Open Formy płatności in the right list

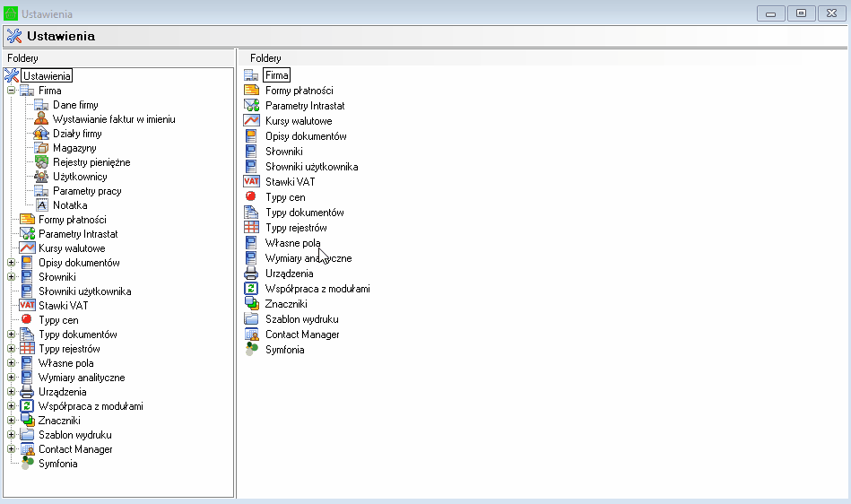[x=299, y=91]
